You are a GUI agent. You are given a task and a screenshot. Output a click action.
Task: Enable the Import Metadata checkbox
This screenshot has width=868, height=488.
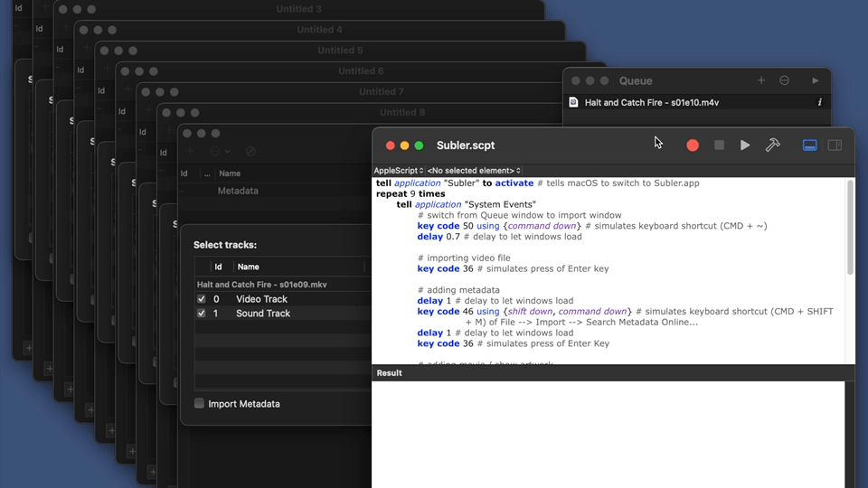199,403
